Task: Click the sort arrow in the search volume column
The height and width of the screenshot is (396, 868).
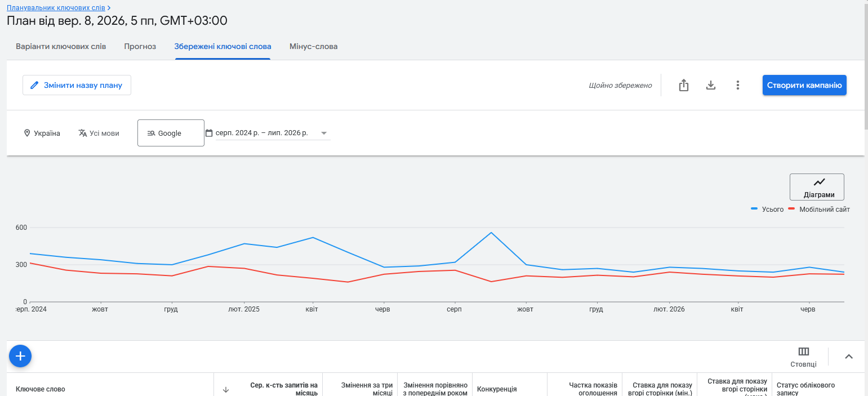Action: pos(226,389)
